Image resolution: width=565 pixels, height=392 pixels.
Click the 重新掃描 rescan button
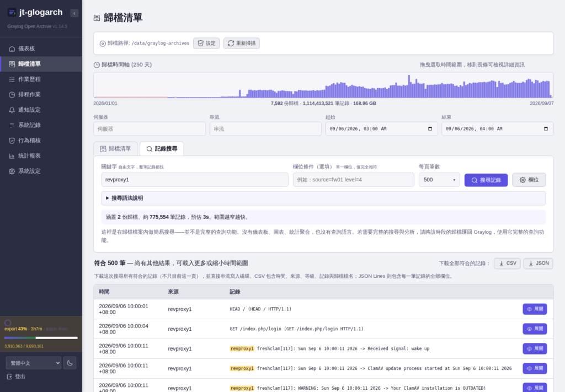click(x=242, y=43)
